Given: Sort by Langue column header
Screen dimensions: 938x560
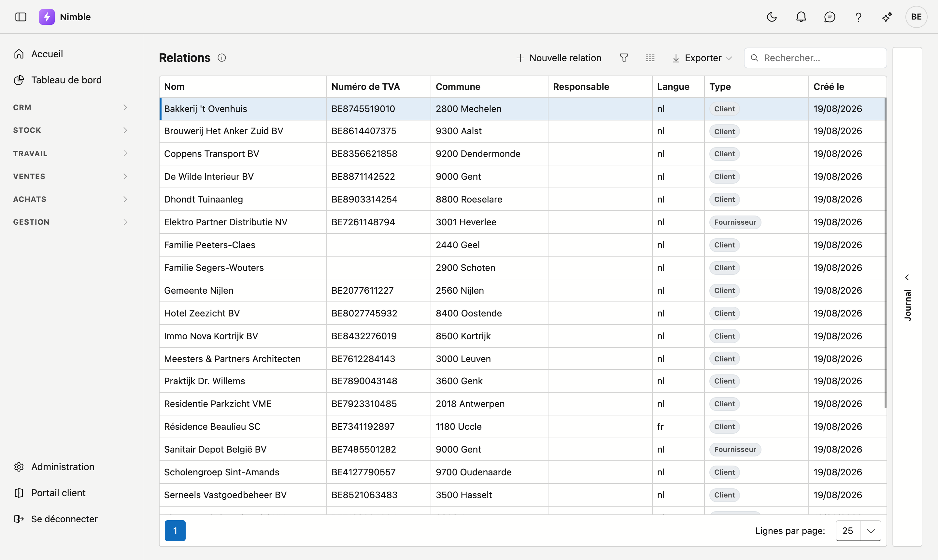Looking at the screenshot, I should click(x=678, y=86).
